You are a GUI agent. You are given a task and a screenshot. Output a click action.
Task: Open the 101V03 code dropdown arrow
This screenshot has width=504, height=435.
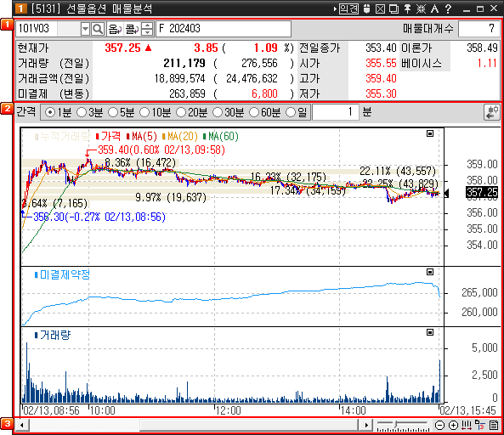coord(85,29)
